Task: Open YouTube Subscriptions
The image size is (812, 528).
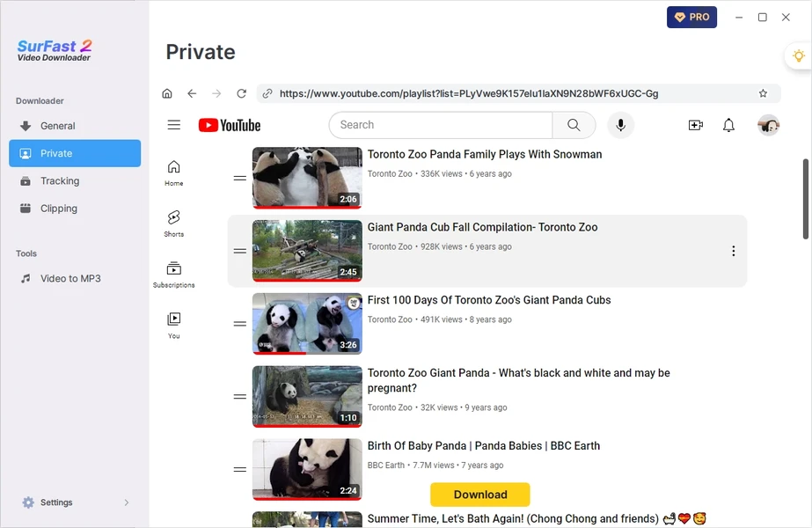Action: (174, 275)
